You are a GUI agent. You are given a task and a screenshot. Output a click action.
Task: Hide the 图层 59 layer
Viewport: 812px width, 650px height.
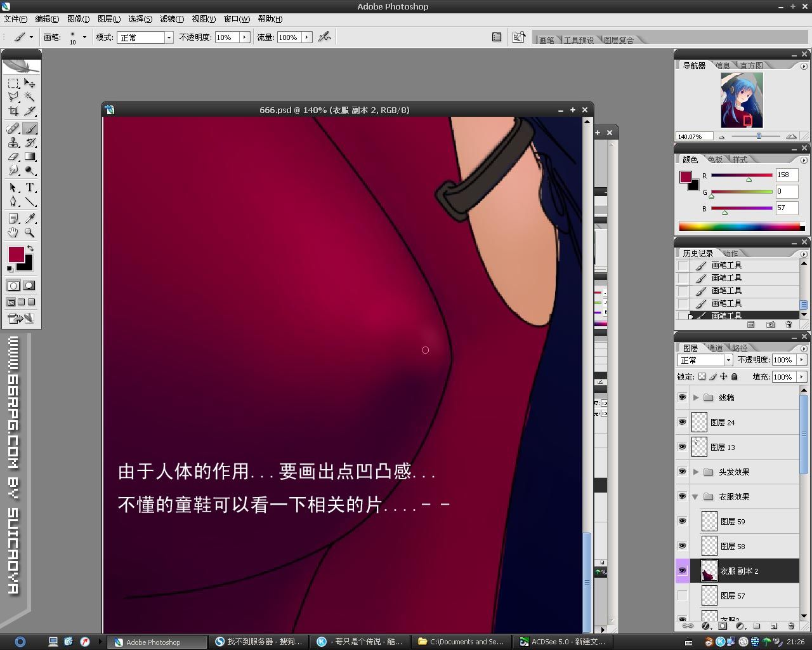tap(682, 521)
